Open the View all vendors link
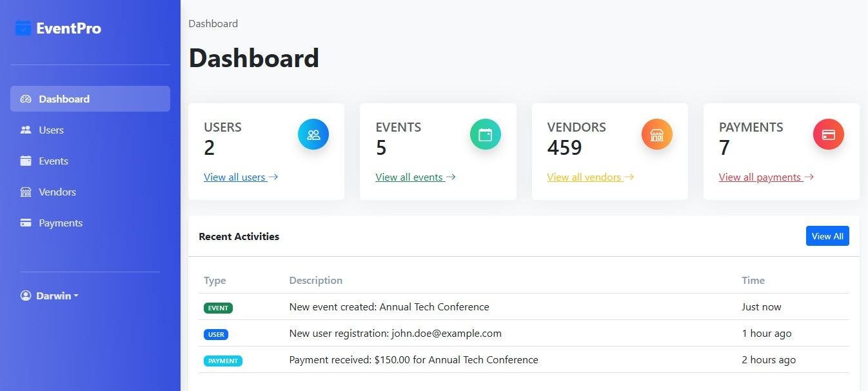 584,177
